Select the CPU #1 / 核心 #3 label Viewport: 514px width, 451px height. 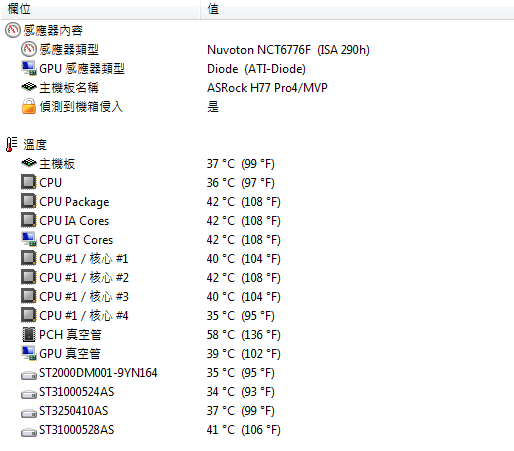coord(84,297)
